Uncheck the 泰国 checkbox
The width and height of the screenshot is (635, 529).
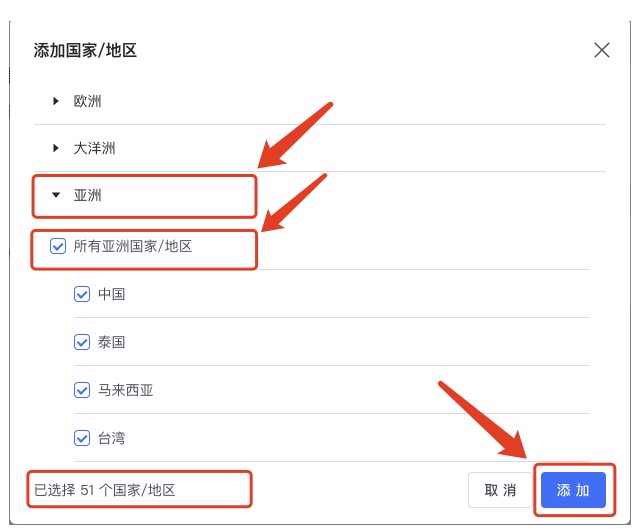pos(82,342)
